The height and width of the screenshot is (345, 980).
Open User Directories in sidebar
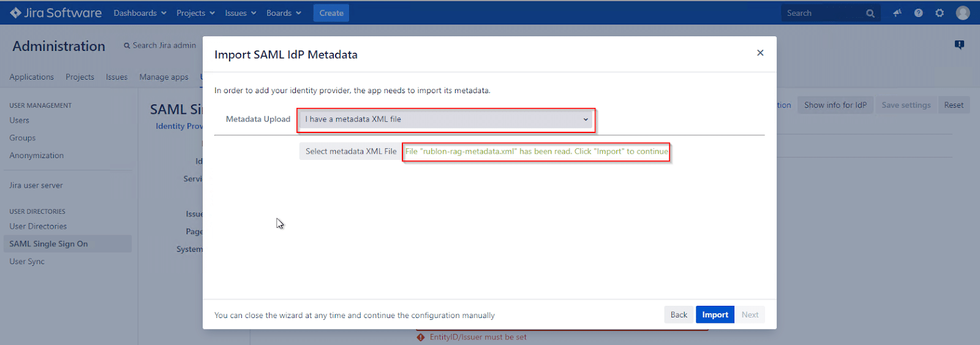(x=38, y=226)
